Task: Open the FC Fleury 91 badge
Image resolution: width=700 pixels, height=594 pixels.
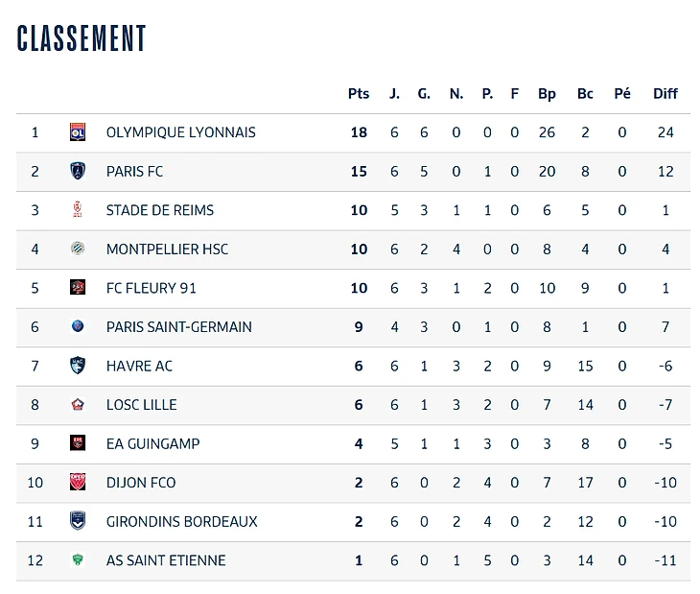Action: click(78, 288)
